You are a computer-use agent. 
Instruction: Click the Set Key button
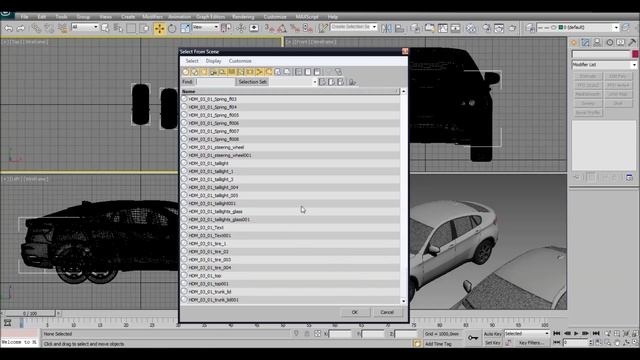(493, 343)
